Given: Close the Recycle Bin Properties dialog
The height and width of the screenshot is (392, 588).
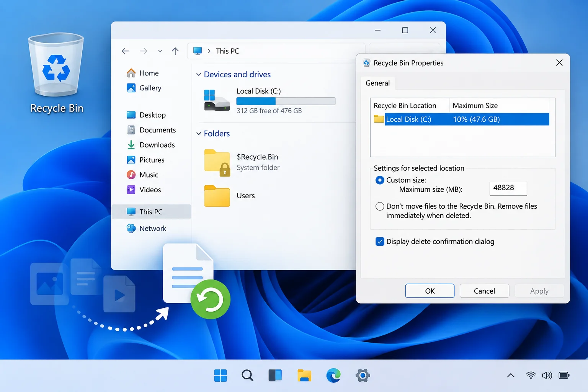Looking at the screenshot, I should pos(559,63).
